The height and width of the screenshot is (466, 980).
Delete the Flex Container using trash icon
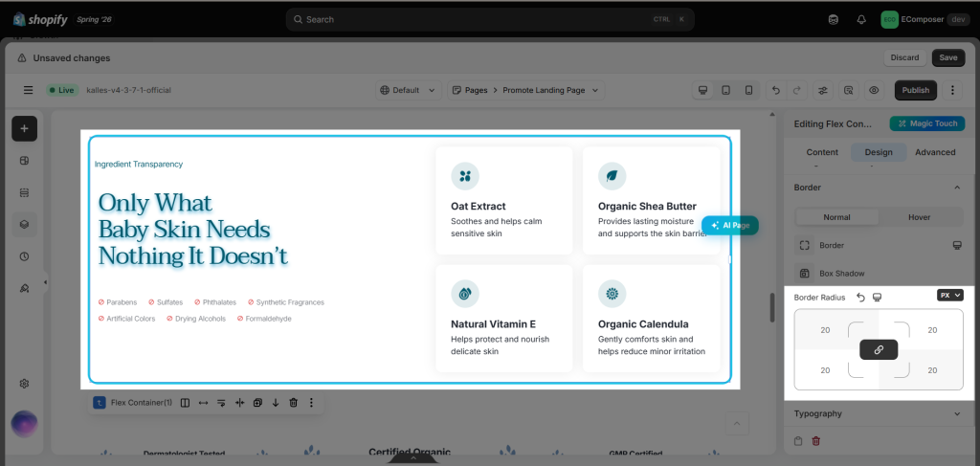click(293, 403)
